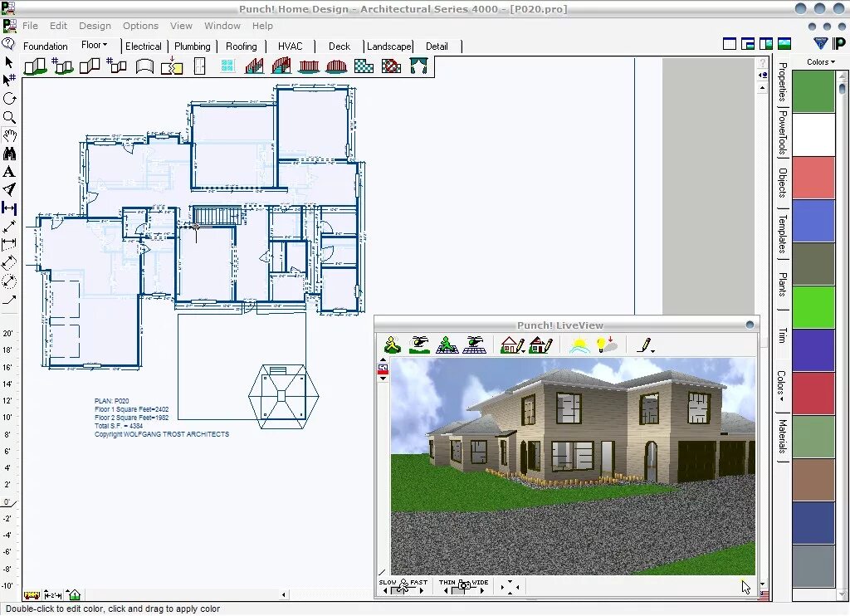Select the horizontal dimension tool
850x616 pixels.
9,208
